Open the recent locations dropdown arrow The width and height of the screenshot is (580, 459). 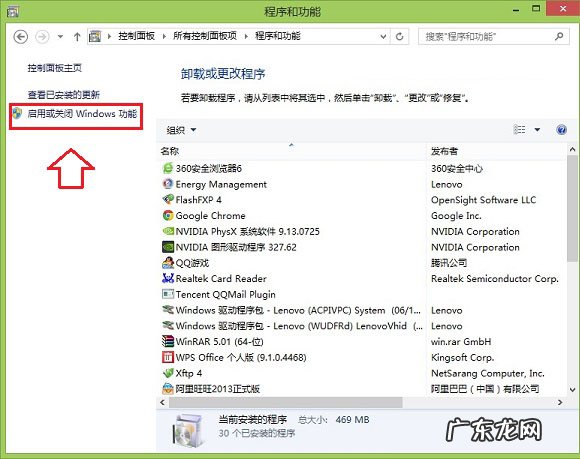[x=60, y=37]
